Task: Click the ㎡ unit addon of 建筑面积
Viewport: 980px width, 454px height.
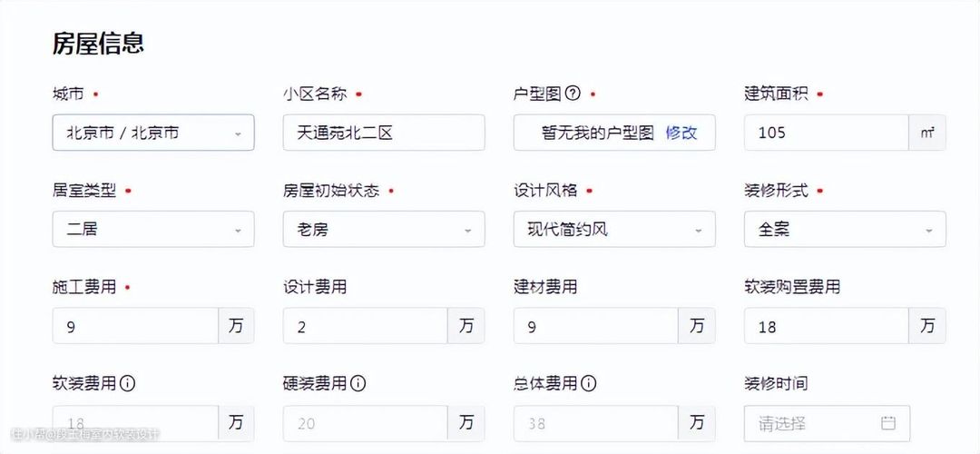Action: click(x=927, y=133)
